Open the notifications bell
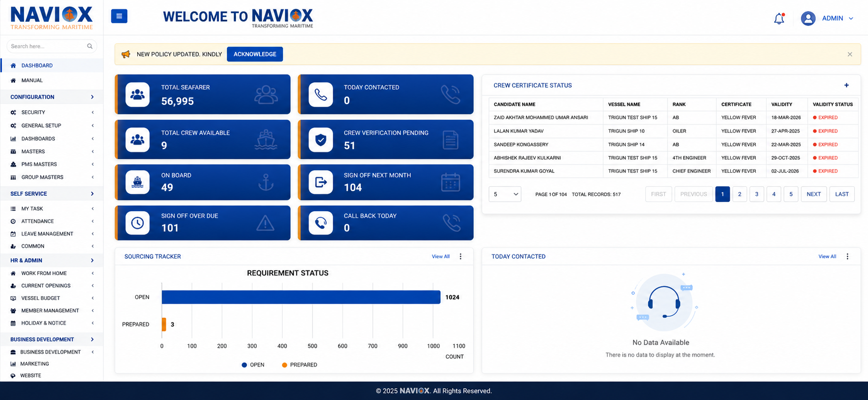This screenshot has height=400, width=868. [779, 18]
